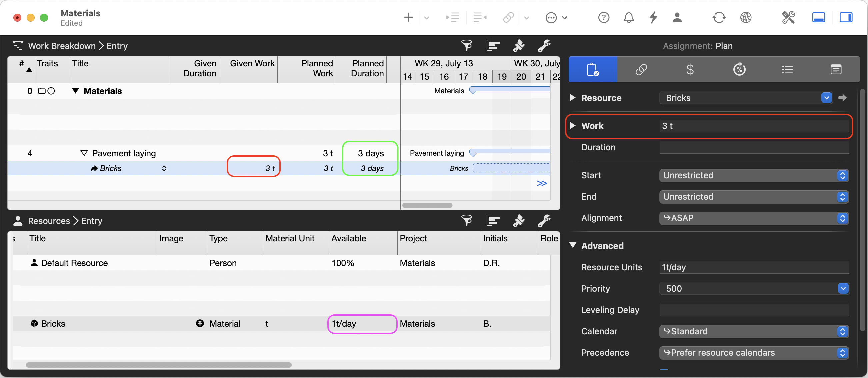Expand the Work disclosure triangle
This screenshot has height=378, width=868.
click(572, 126)
